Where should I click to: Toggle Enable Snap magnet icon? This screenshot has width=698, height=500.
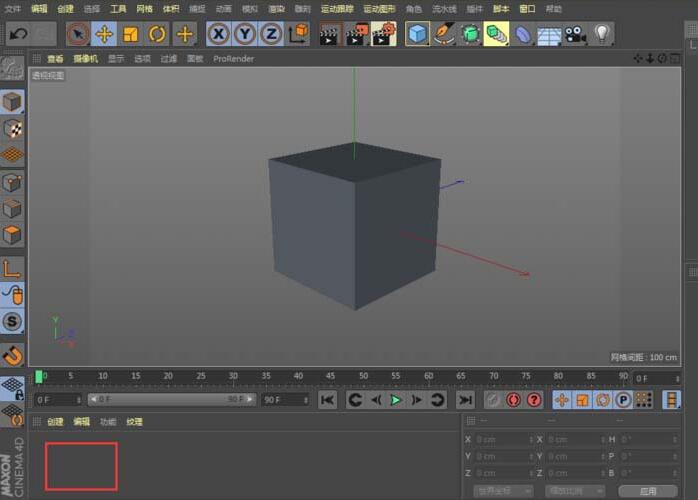[12, 355]
